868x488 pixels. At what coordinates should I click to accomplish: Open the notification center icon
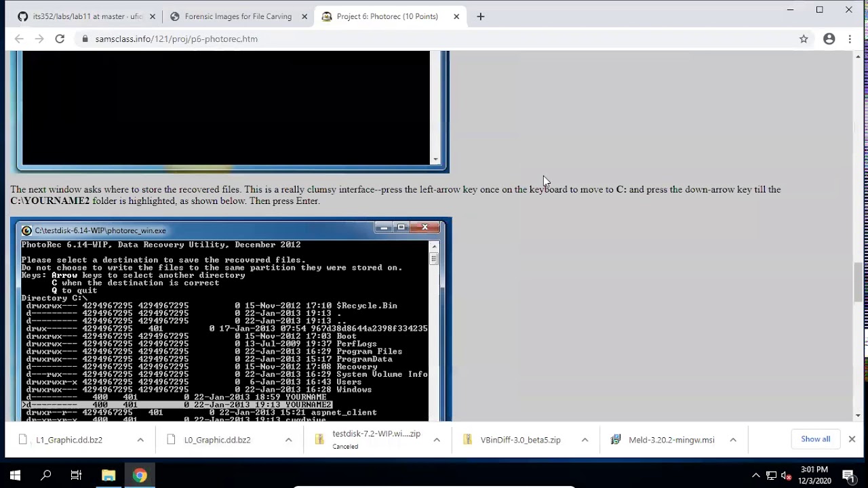(x=848, y=476)
